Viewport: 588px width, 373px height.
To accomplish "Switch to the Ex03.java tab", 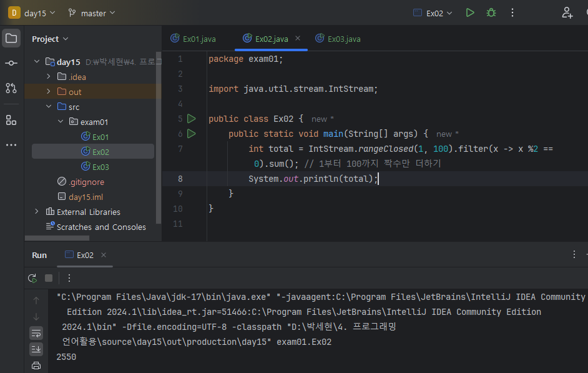I will (338, 39).
